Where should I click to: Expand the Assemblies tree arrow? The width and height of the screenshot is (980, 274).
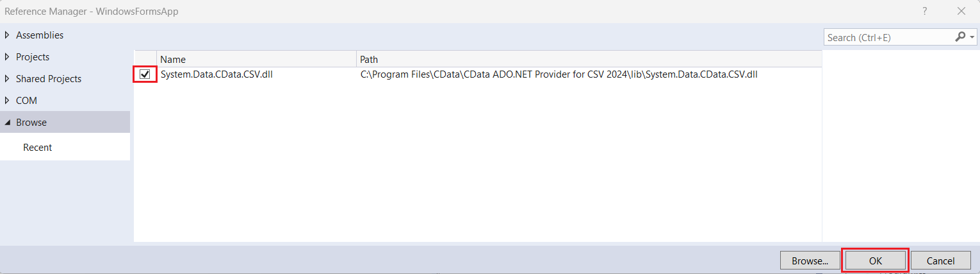(x=7, y=35)
